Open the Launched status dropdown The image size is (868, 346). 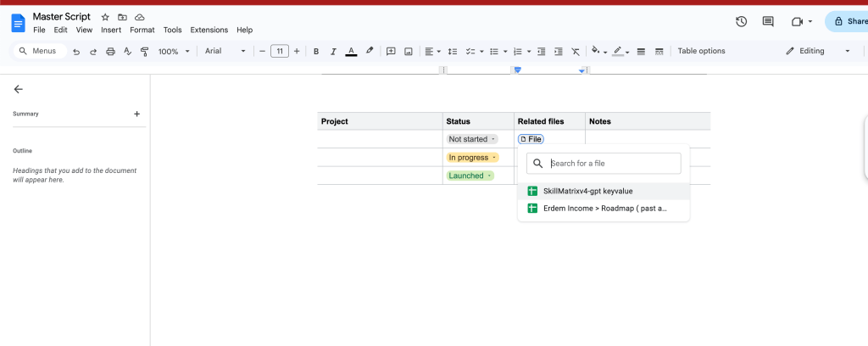(x=470, y=176)
